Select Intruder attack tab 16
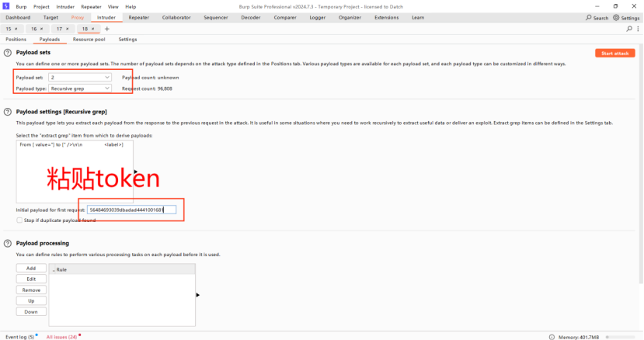 coord(34,29)
